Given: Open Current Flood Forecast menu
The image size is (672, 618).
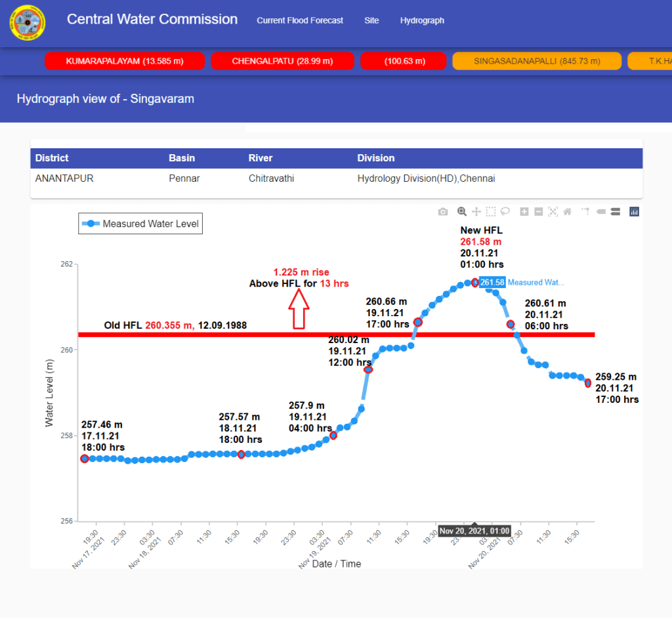Looking at the screenshot, I should (300, 20).
